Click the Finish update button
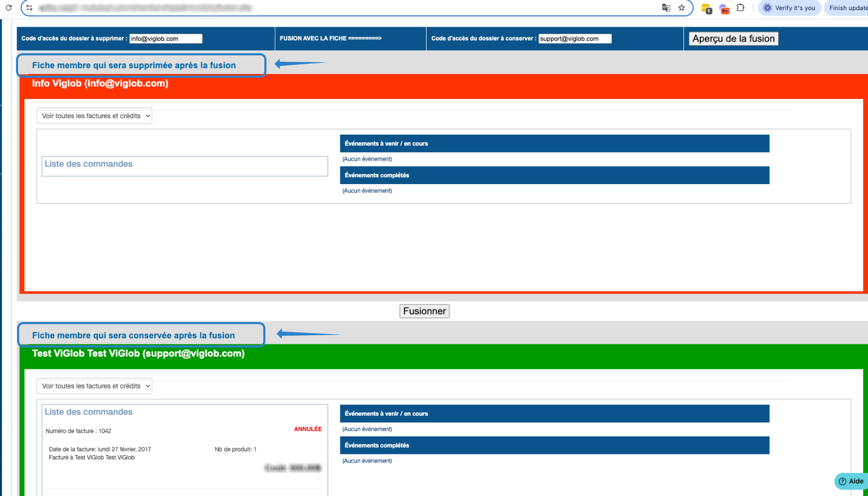868x496 pixels. 846,8
